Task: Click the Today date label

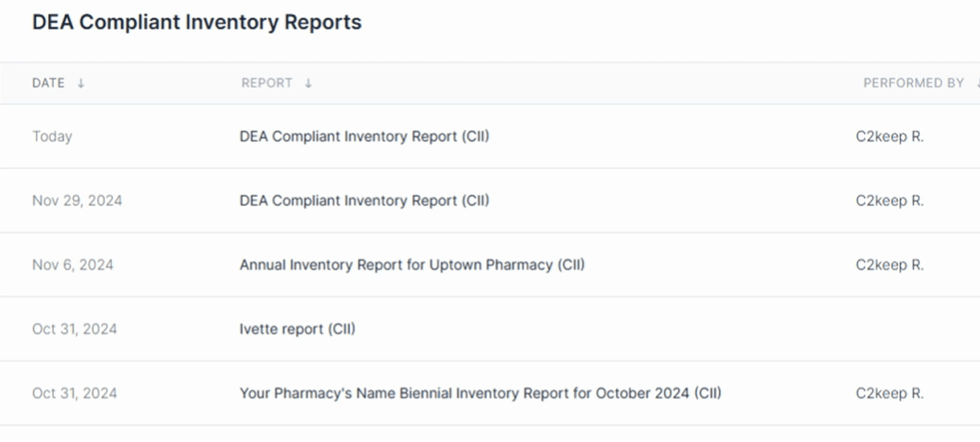Action: [52, 136]
